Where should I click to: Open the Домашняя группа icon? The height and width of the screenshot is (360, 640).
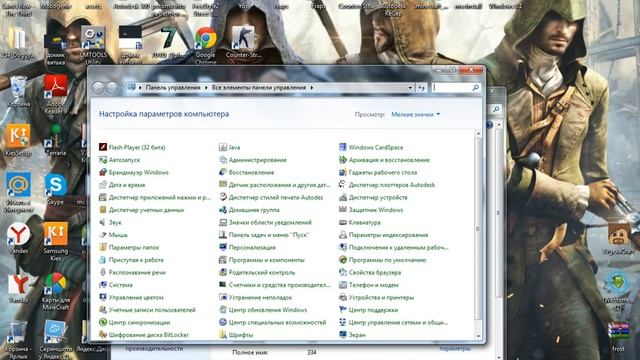223,210
